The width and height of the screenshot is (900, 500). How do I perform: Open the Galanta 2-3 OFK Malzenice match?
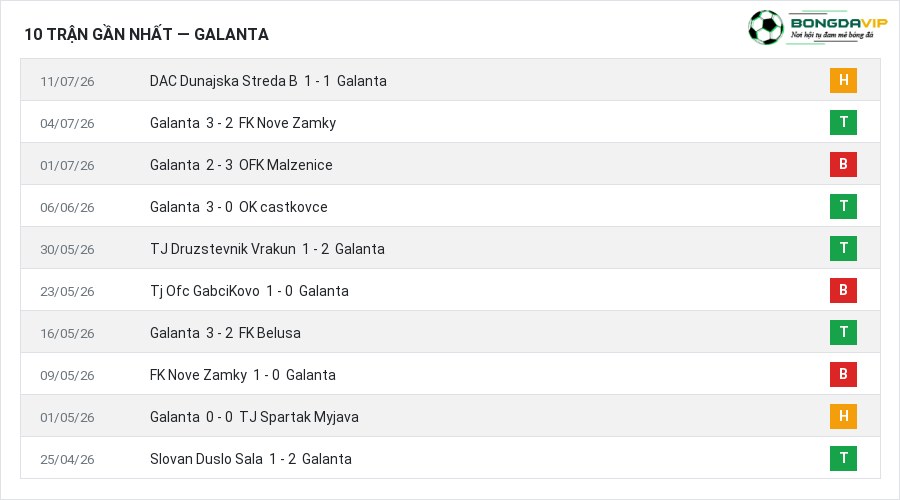241,165
